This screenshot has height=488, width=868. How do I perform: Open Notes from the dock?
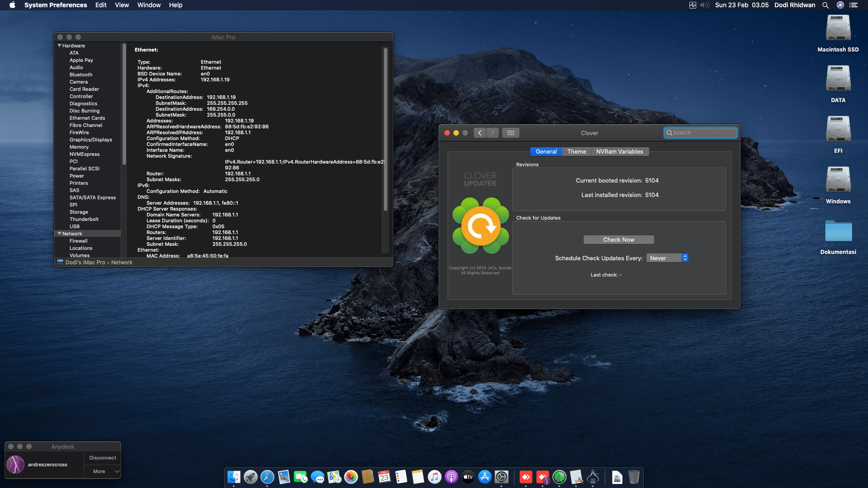pyautogui.click(x=418, y=477)
